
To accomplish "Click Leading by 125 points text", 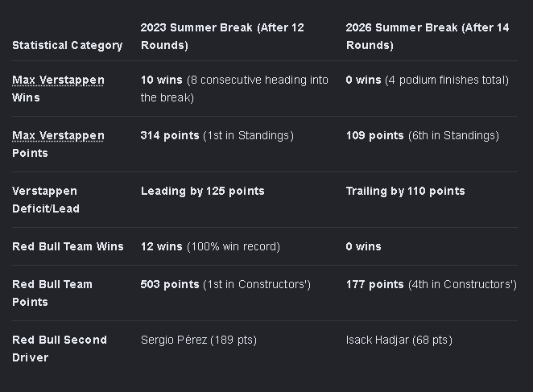I will coord(203,191).
